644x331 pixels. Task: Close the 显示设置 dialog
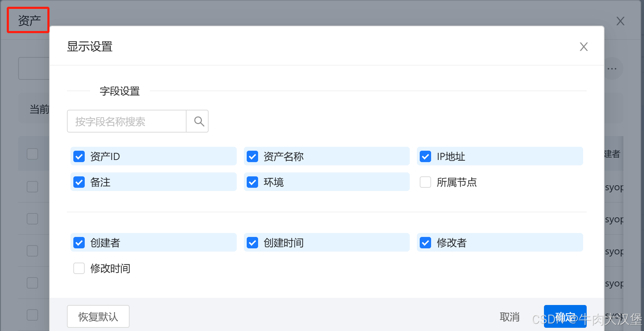[x=583, y=47]
